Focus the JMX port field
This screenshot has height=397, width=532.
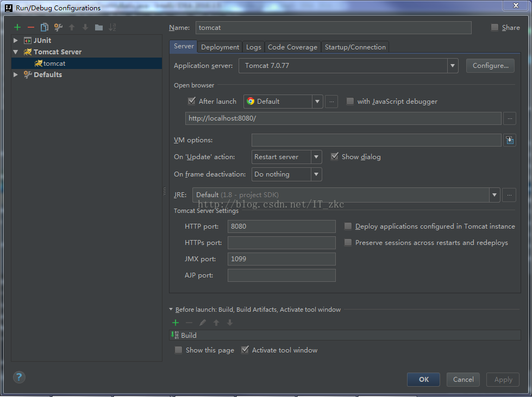click(281, 259)
